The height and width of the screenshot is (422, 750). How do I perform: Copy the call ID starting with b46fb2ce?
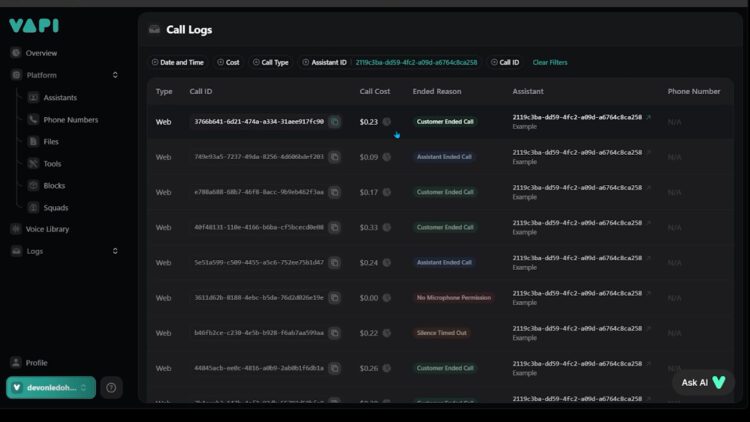335,333
